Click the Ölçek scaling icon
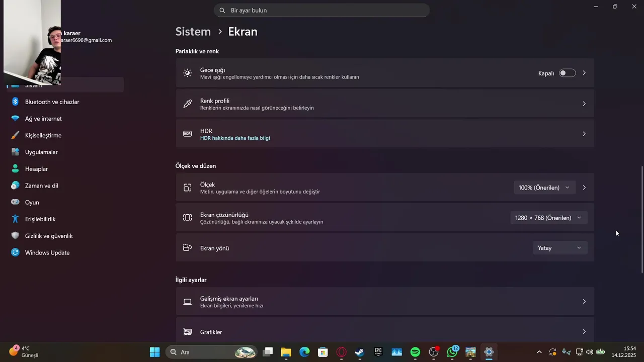 point(187,188)
